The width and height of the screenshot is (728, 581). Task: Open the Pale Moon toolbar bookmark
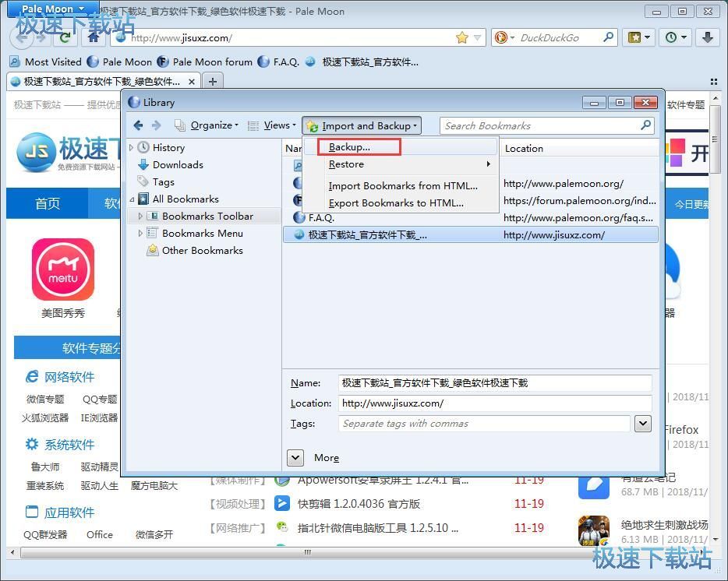coord(120,62)
